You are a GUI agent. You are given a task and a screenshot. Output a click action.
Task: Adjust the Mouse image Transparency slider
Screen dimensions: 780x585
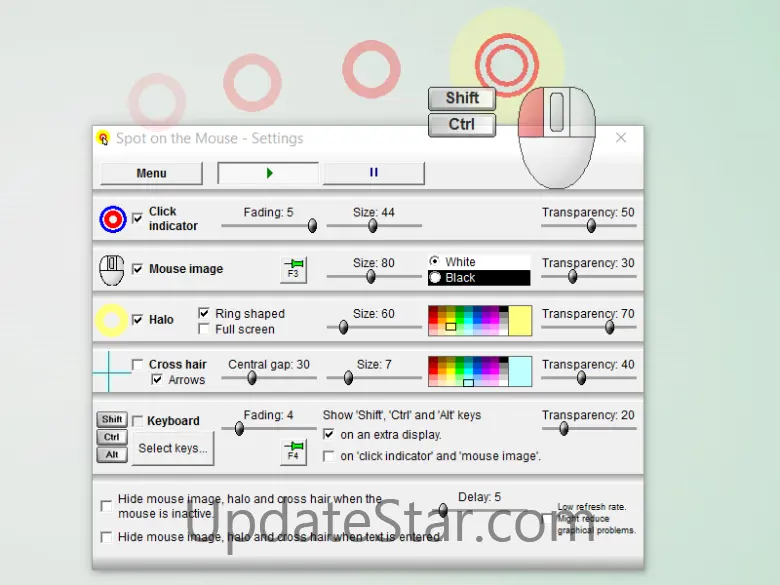[x=588, y=276]
